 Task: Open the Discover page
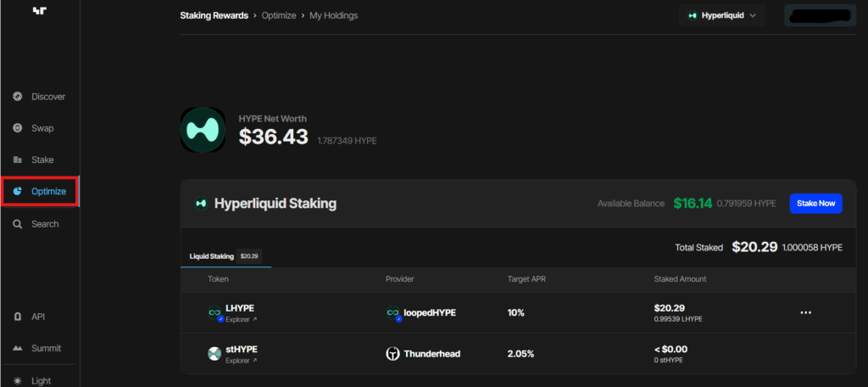39,97
